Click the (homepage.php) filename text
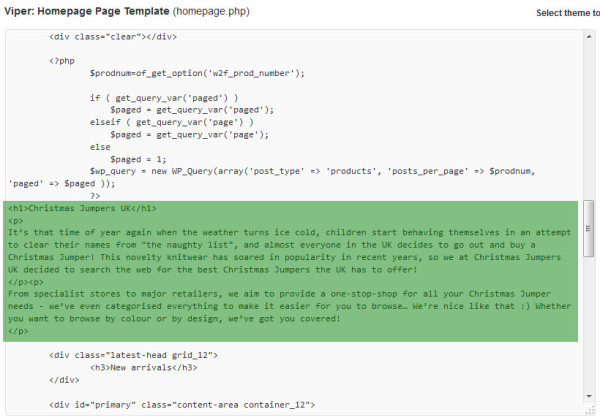The image size is (600, 420). (x=211, y=12)
